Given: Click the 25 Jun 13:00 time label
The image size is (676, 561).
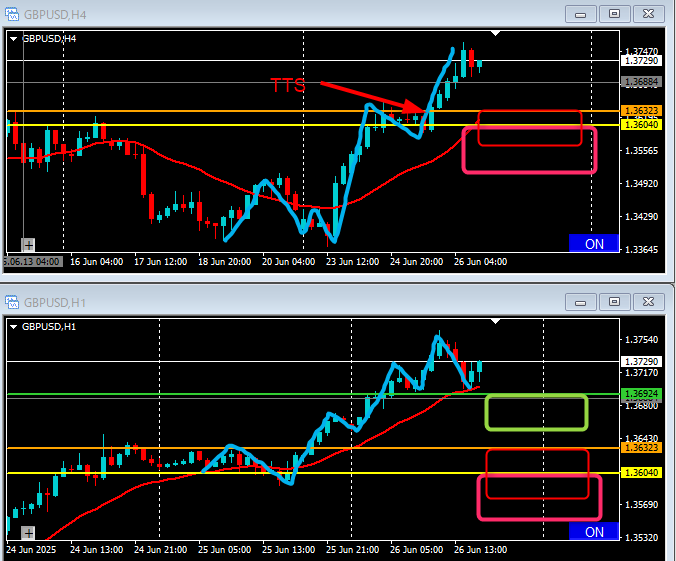Looking at the screenshot, I should [288, 550].
